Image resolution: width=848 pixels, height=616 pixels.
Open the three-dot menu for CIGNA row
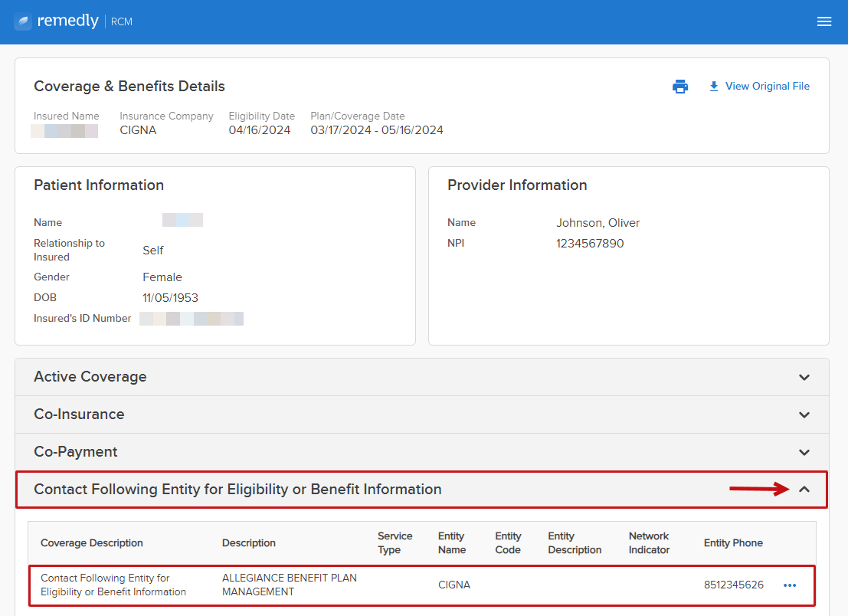coord(790,585)
